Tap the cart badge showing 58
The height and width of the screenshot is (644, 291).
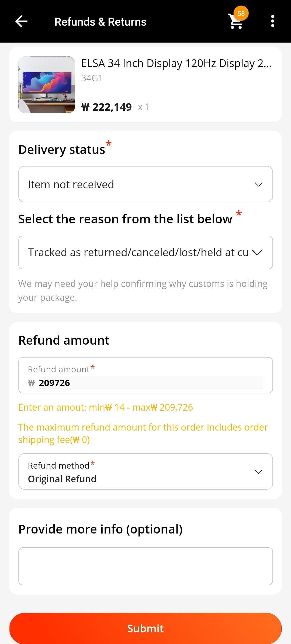241,13
